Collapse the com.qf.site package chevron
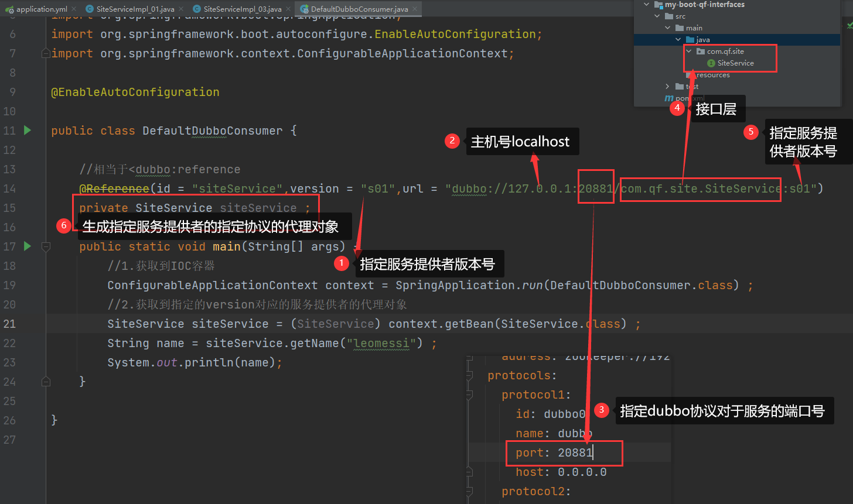The image size is (853, 504). click(689, 52)
